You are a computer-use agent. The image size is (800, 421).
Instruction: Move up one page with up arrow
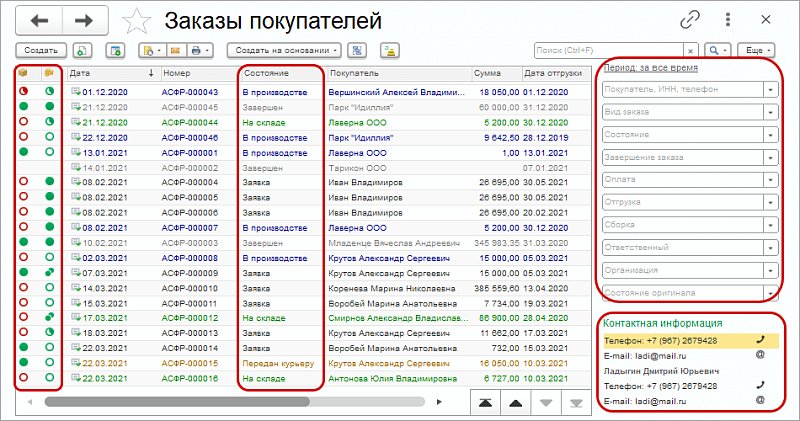pos(516,403)
